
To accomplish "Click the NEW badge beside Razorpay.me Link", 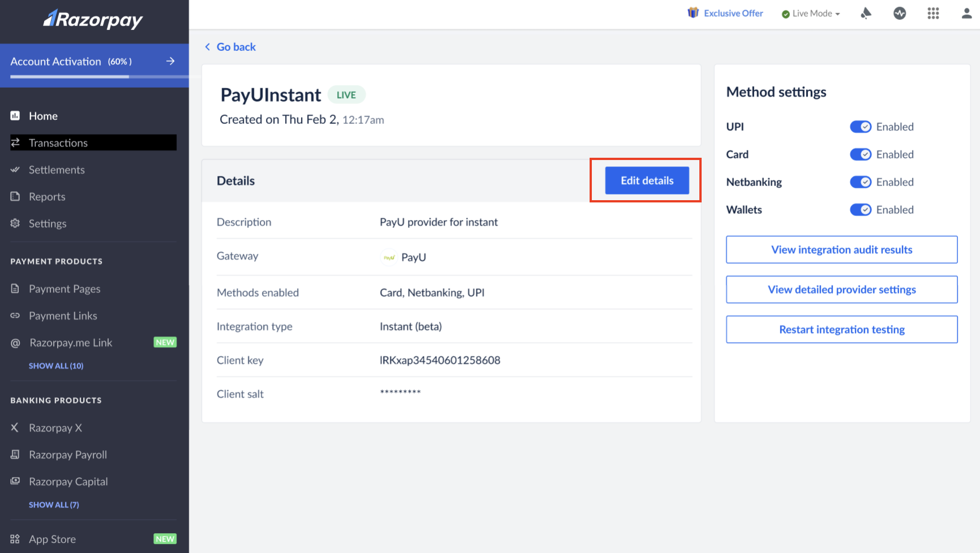I will point(165,342).
